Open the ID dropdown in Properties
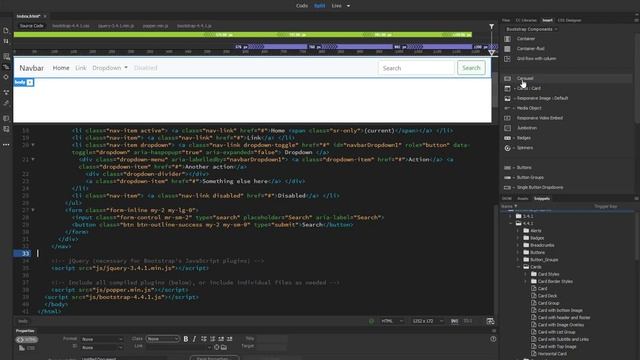Screen dimensions: 640x360 (x=102, y=348)
